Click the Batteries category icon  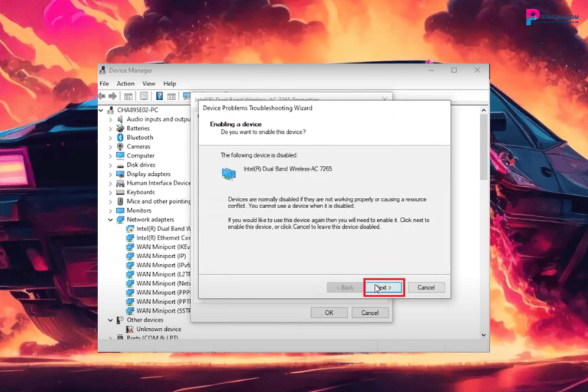point(121,128)
